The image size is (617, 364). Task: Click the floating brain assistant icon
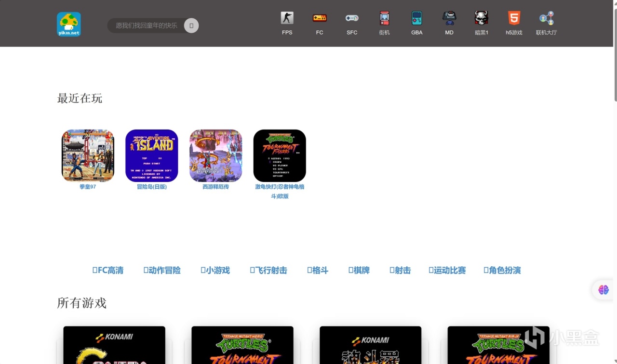(x=604, y=290)
